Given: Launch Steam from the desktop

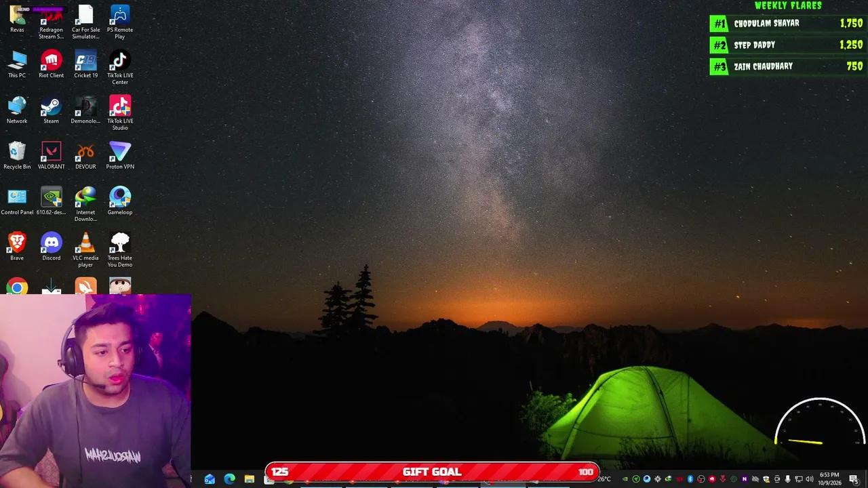Looking at the screenshot, I should tap(51, 110).
